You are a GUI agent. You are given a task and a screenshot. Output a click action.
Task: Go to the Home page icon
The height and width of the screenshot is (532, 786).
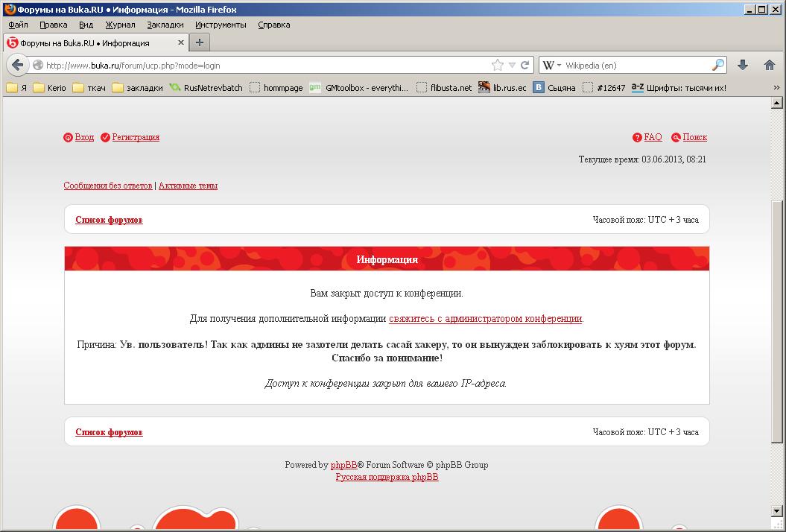click(x=770, y=65)
